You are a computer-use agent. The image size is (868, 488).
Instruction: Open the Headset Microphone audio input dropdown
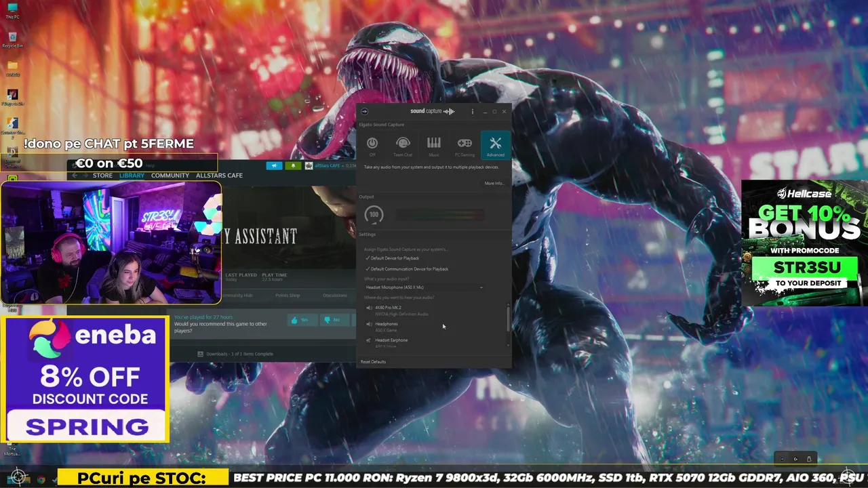pyautogui.click(x=425, y=287)
